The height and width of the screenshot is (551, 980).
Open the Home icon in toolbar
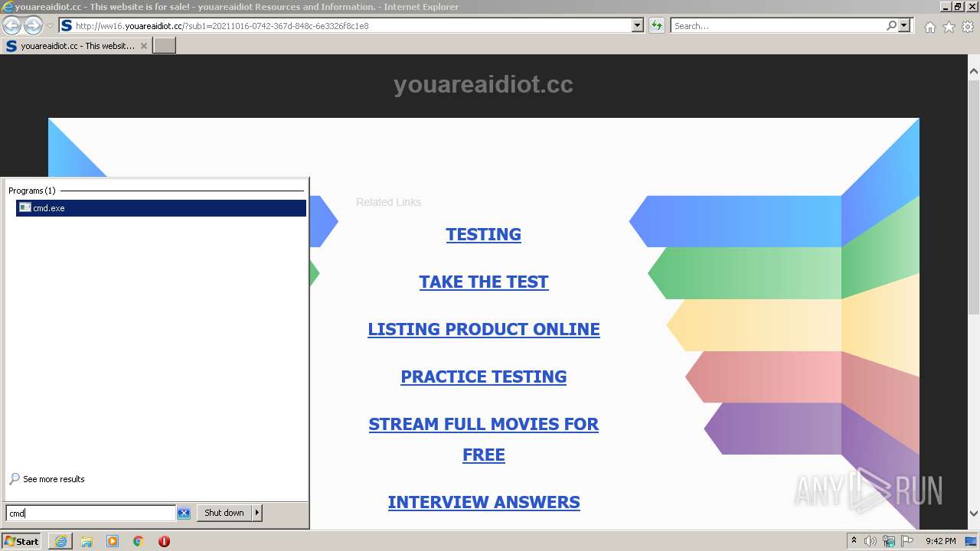pyautogui.click(x=929, y=27)
